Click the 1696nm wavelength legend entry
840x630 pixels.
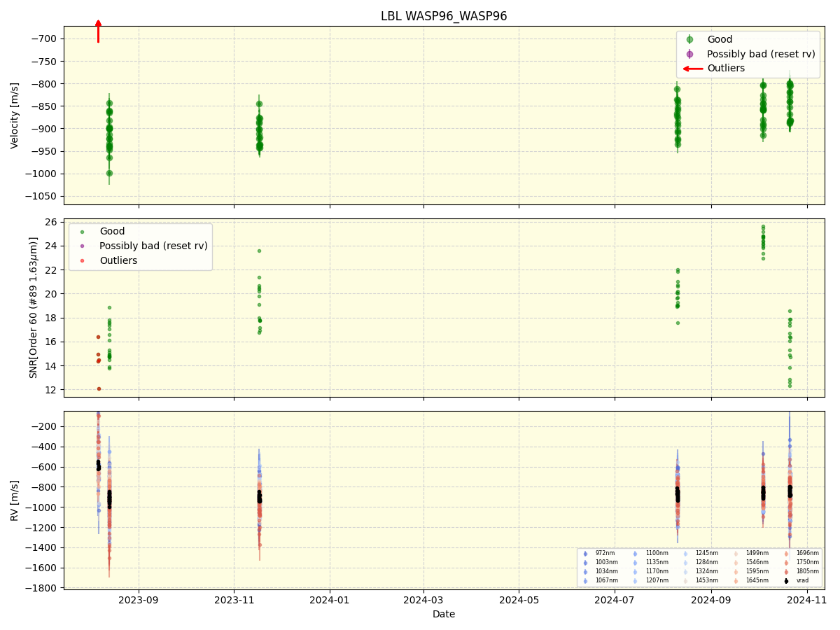pyautogui.click(x=808, y=553)
